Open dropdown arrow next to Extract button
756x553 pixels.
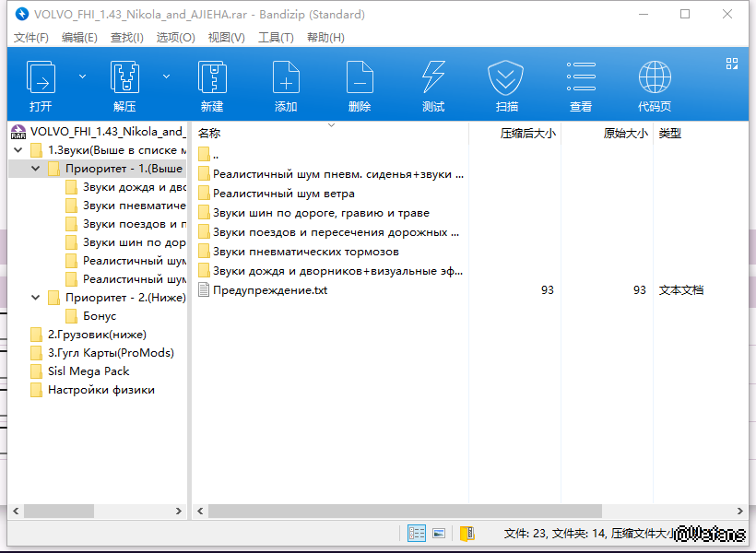point(166,76)
